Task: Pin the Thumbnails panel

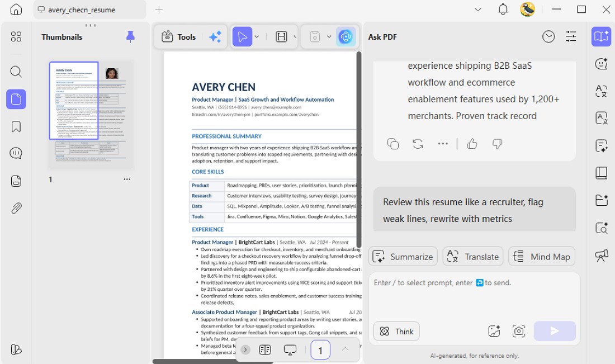Action: 131,37
